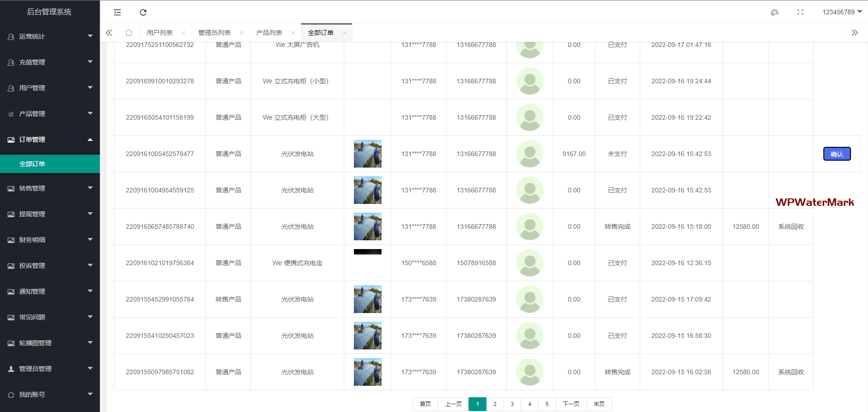The image size is (868, 412).
Task: Open the 123456789 account dropdown
Action: [842, 12]
